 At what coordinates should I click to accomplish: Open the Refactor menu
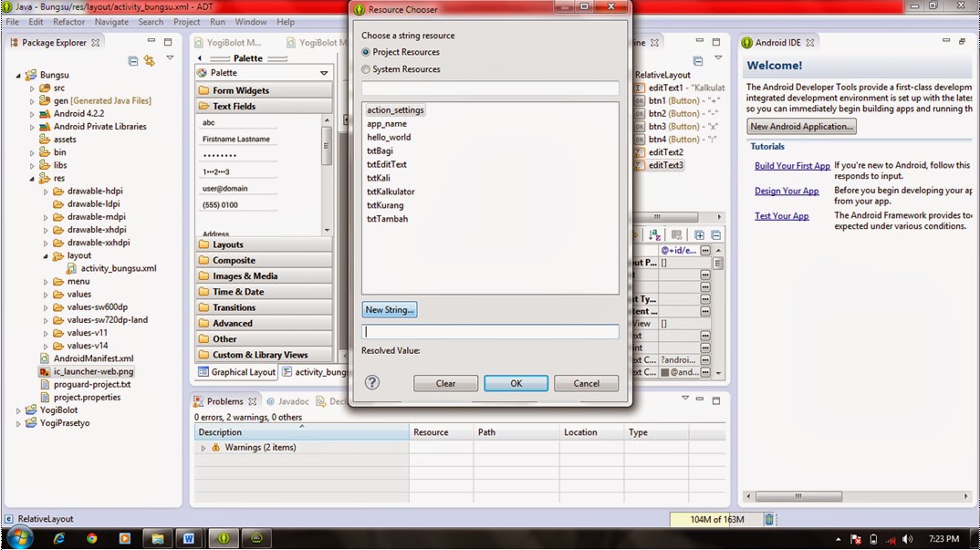68,21
